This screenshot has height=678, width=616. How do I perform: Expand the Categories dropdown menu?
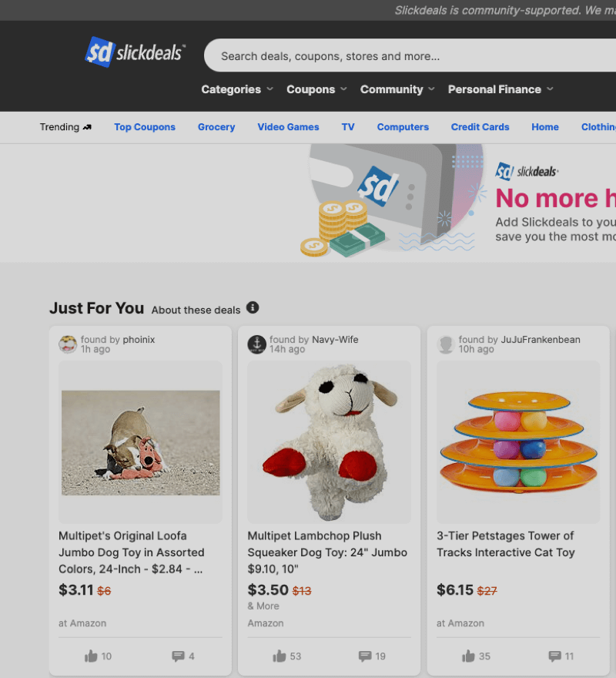pyautogui.click(x=236, y=89)
